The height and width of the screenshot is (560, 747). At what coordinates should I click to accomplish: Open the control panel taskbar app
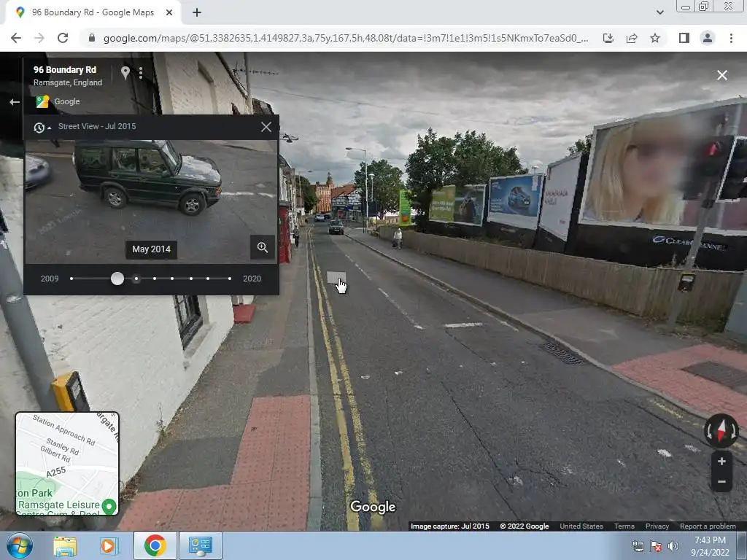(x=200, y=545)
